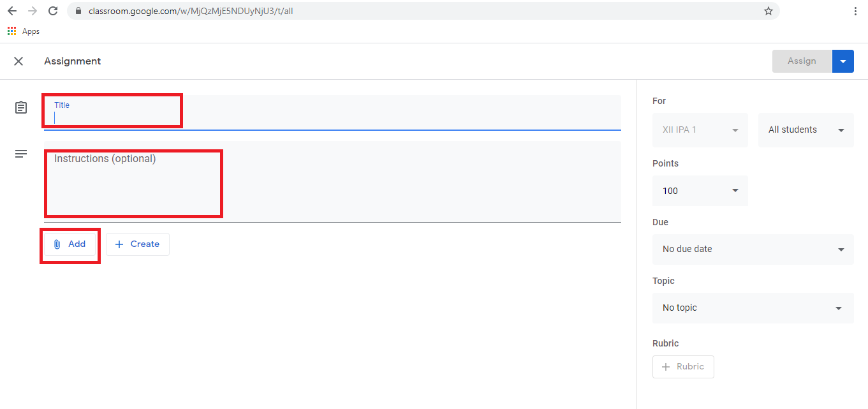Close the Assignment editor with the X icon
868x409 pixels.
(x=18, y=61)
